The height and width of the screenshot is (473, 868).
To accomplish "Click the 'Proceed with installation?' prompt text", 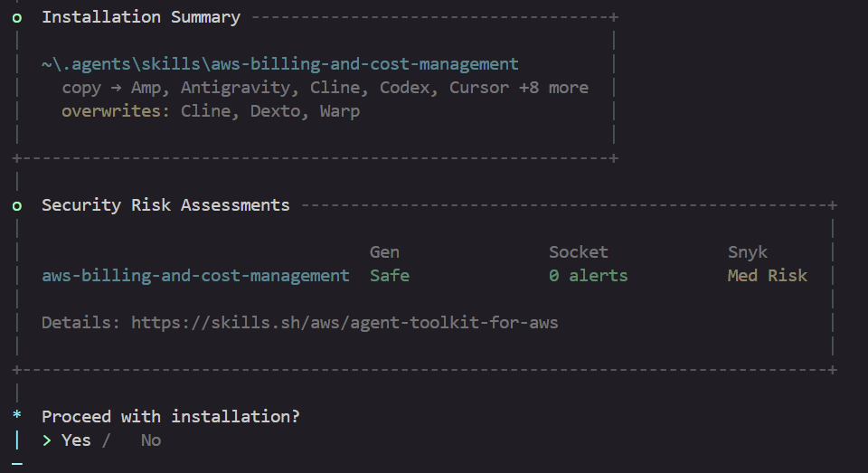I will 171,417.
